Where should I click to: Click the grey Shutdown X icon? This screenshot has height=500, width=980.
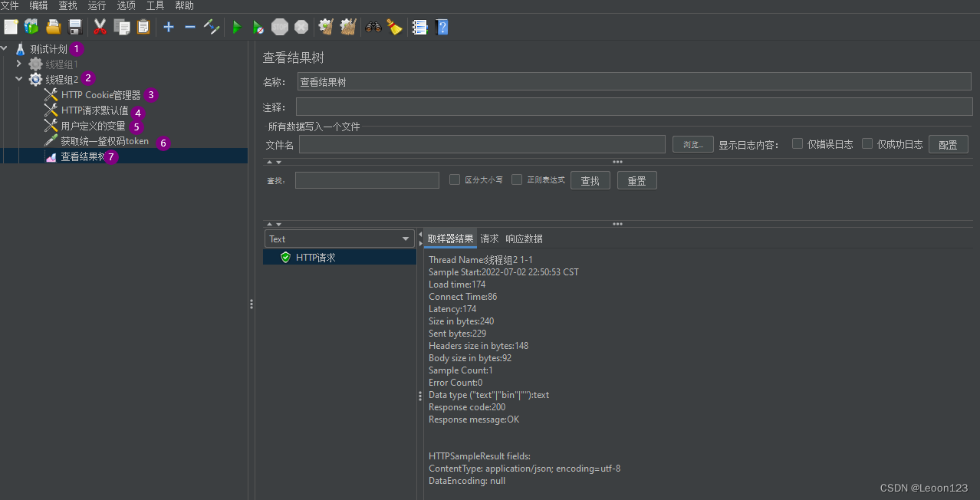(301, 27)
